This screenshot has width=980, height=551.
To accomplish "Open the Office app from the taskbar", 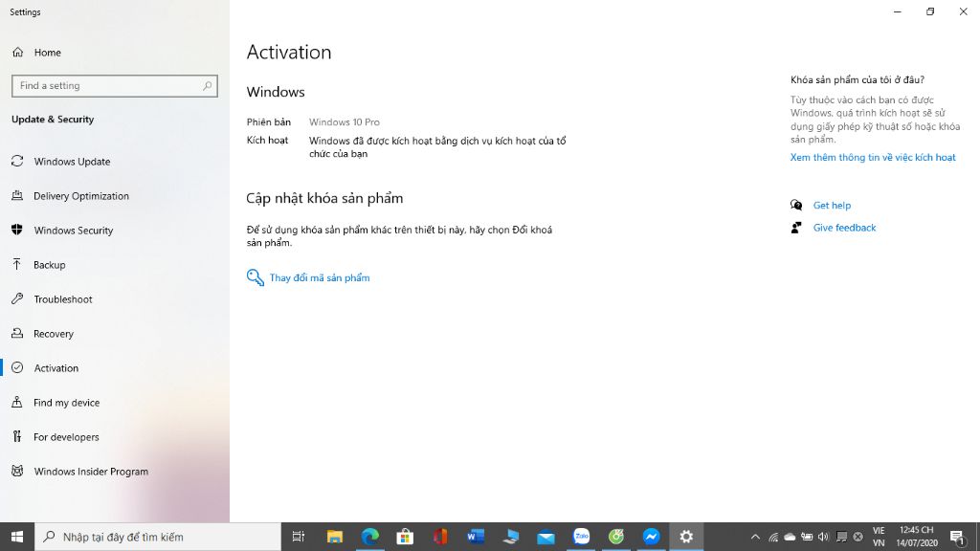I will pos(440,537).
